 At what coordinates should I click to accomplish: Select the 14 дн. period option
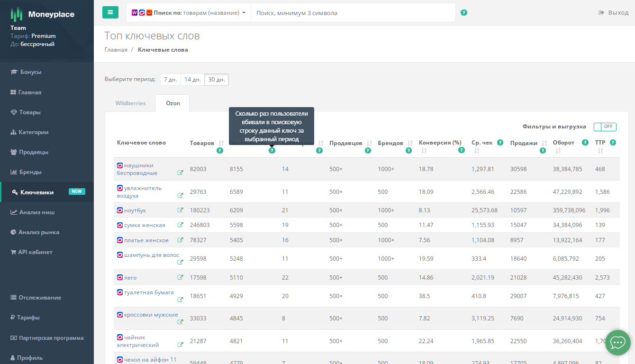tap(192, 80)
